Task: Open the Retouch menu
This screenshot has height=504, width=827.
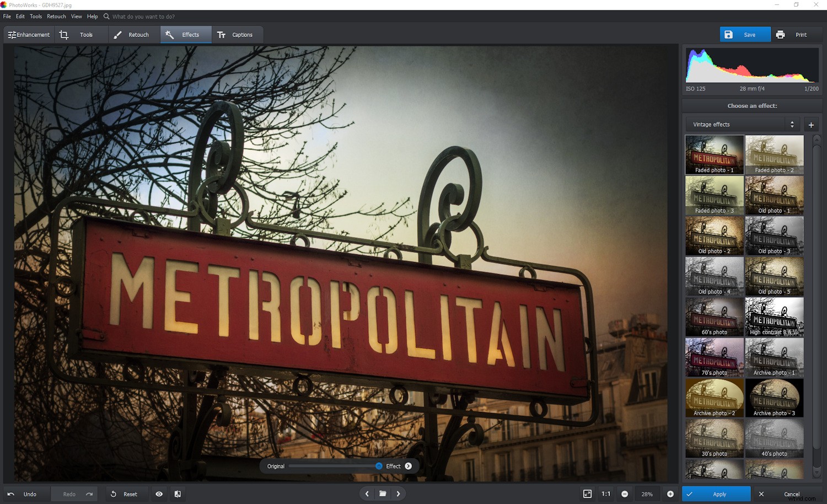Action: pos(56,16)
